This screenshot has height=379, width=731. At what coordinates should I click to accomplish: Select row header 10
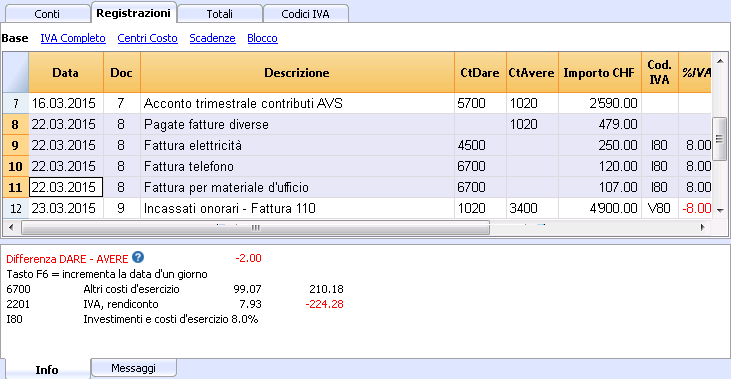coord(16,166)
